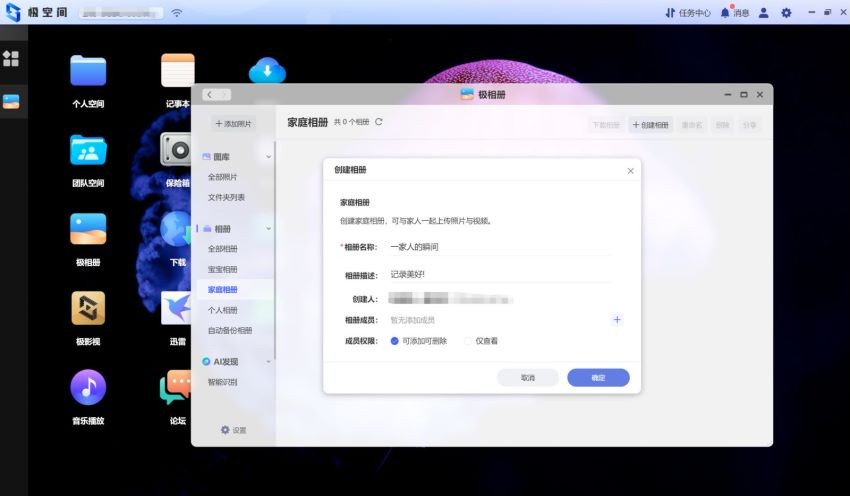Open 全部照片 in sidebar
This screenshot has width=850, height=496.
pyautogui.click(x=223, y=177)
